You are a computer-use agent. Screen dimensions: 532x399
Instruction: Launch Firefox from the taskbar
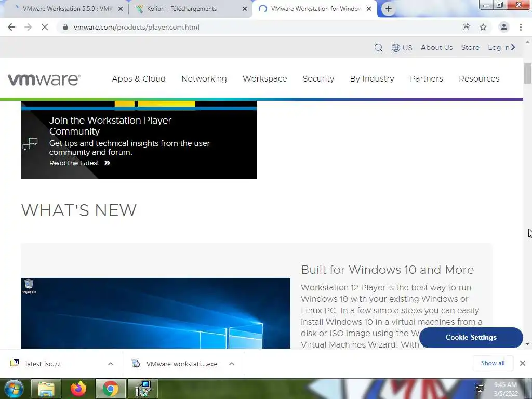click(x=78, y=389)
